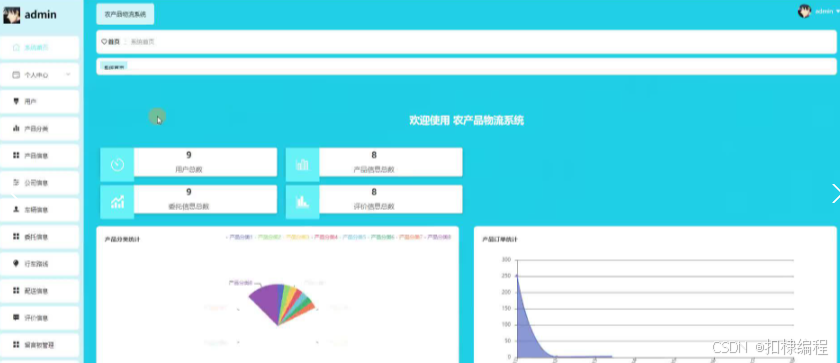
Task: Toggle 产品分类5 legend entry
Action: [x=353, y=237]
